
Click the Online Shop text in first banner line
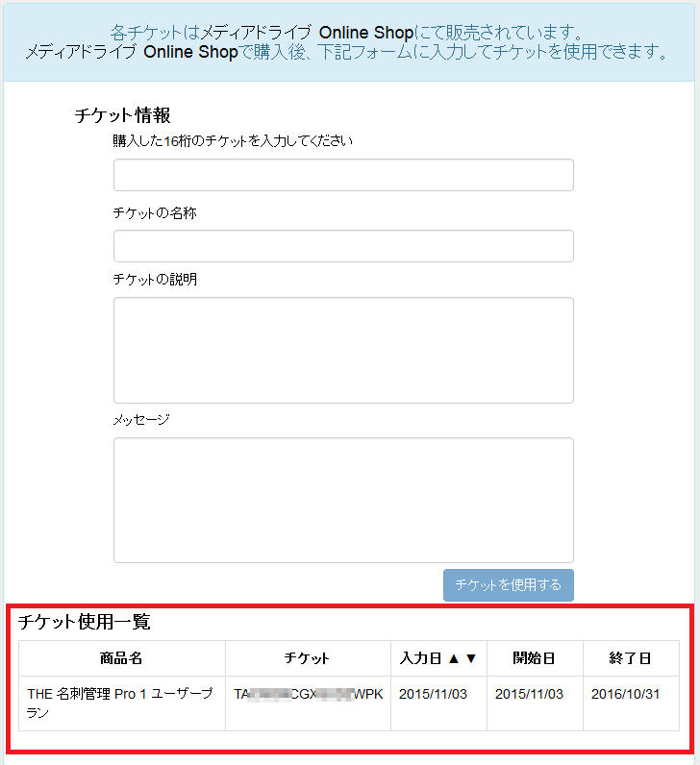tap(366, 33)
